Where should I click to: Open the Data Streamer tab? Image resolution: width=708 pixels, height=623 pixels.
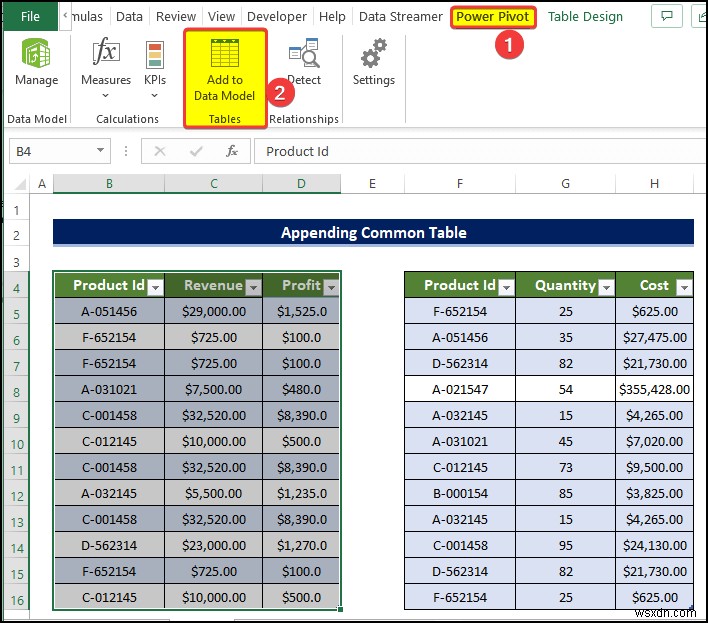pos(401,17)
